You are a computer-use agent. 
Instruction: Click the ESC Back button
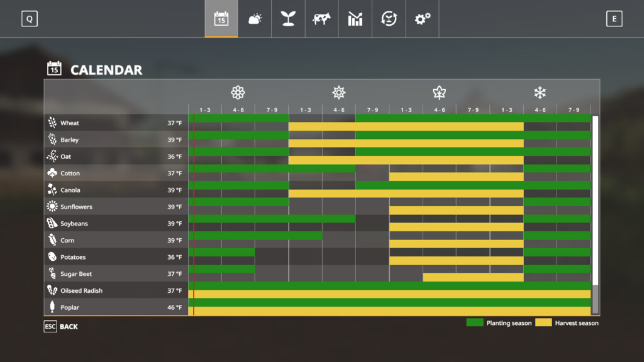(61, 327)
